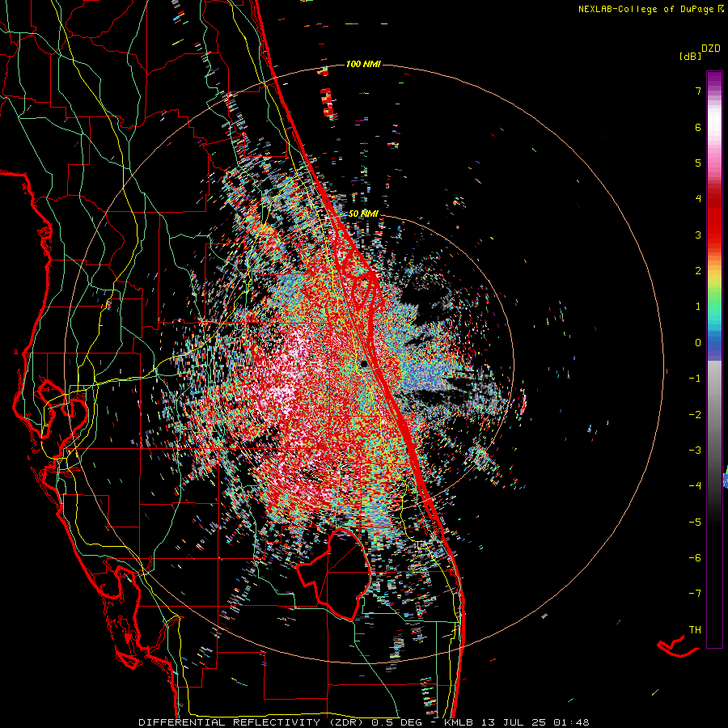
Task: Click the DZD legend title
Action: [x=711, y=49]
